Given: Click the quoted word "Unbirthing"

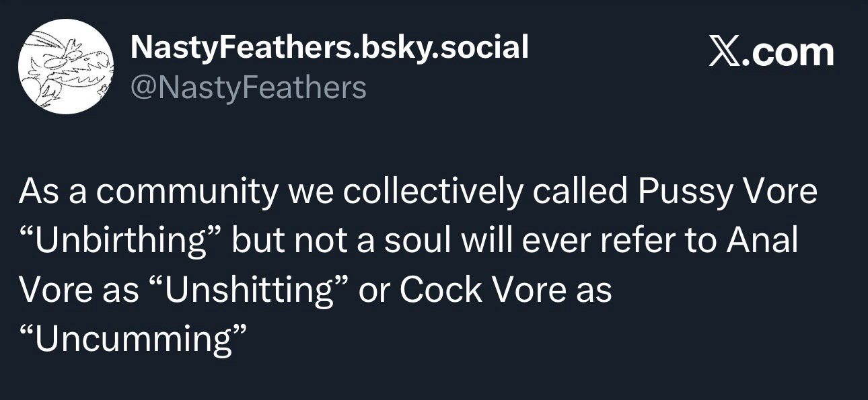Looking at the screenshot, I should click(x=121, y=241).
